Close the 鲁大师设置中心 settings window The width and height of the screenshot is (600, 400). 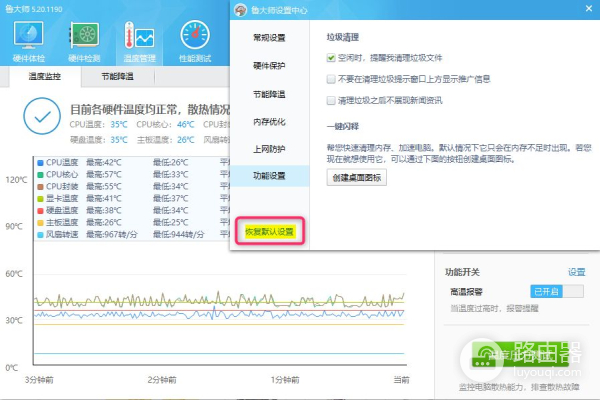point(589,8)
